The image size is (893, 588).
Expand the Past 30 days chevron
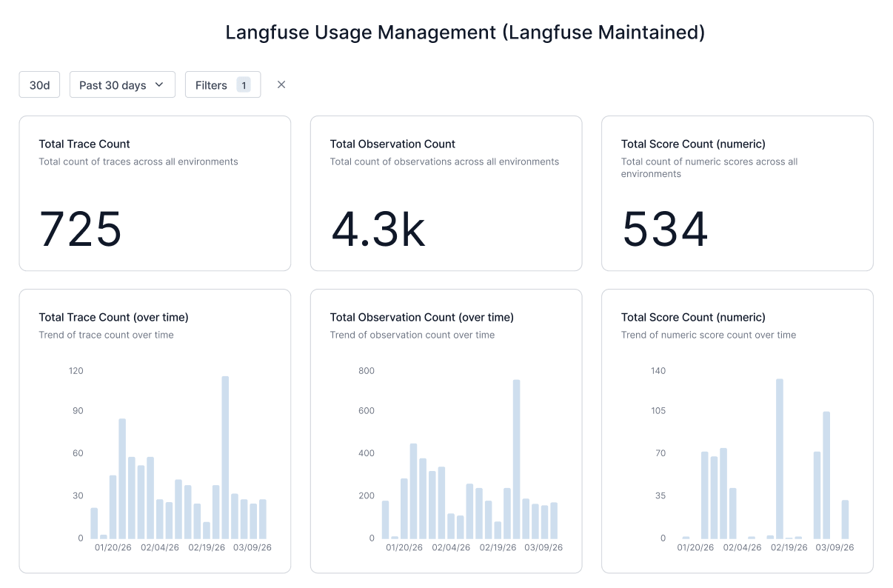pos(159,85)
